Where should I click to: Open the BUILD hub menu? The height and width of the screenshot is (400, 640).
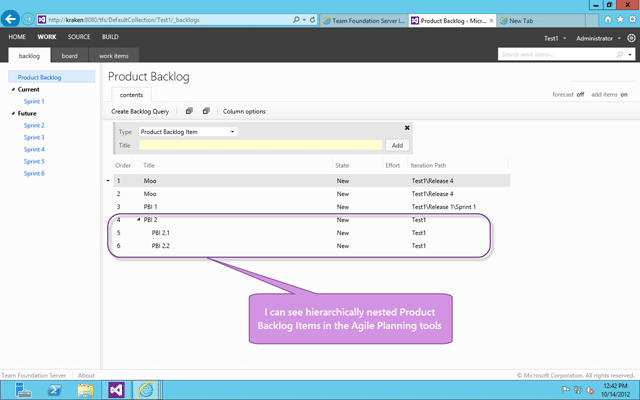tap(110, 37)
